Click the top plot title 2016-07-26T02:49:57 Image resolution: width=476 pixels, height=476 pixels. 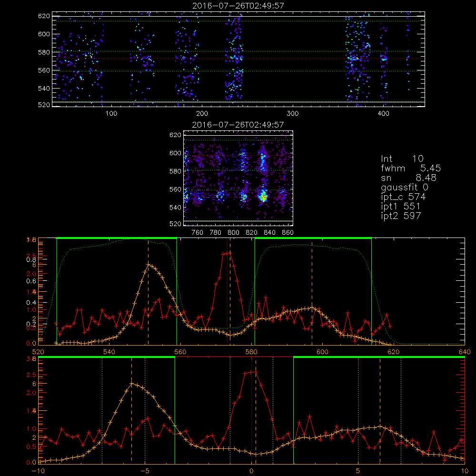(x=238, y=6)
